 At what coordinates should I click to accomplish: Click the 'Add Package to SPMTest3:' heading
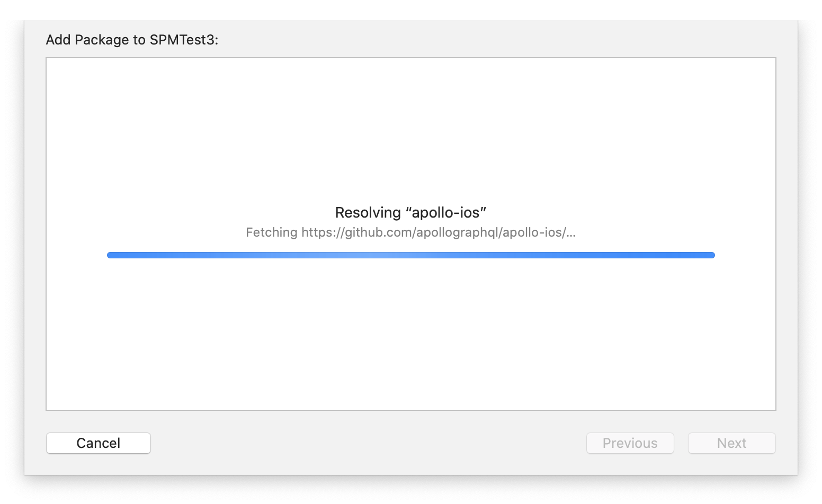point(132,40)
